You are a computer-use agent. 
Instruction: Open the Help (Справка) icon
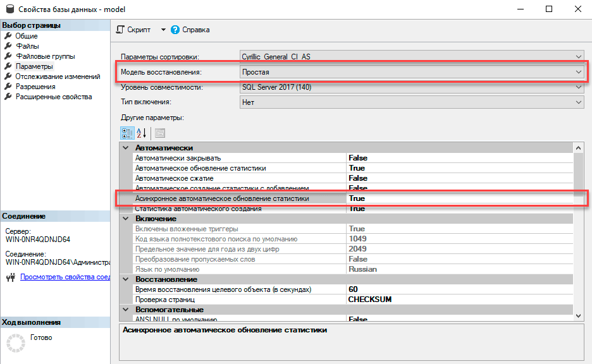pos(175,30)
